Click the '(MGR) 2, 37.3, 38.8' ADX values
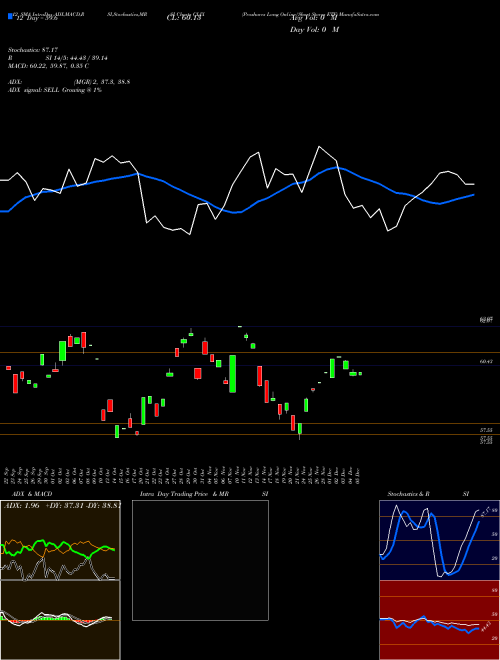Screen dimensions: 500x660 [102, 82]
